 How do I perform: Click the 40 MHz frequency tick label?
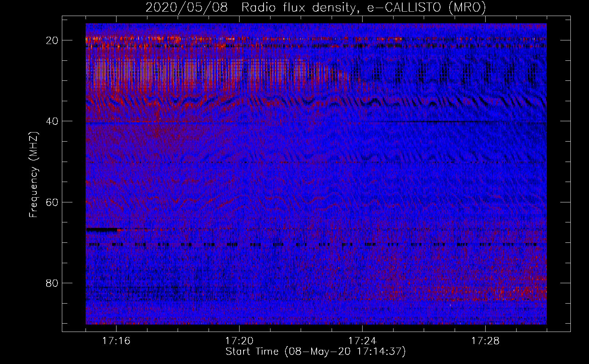[52, 121]
